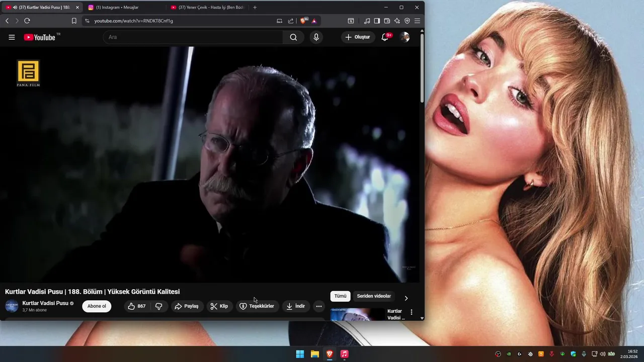Open the Windows Security shield tray icon
The height and width of the screenshot is (362, 644).
click(x=573, y=354)
